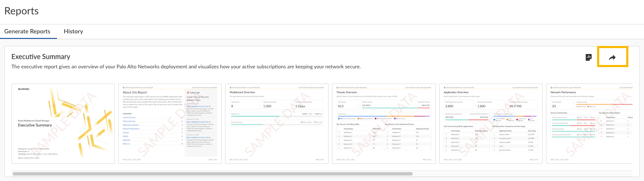Select the Generate Reports tab
Image resolution: width=644 pixels, height=181 pixels.
(x=27, y=31)
